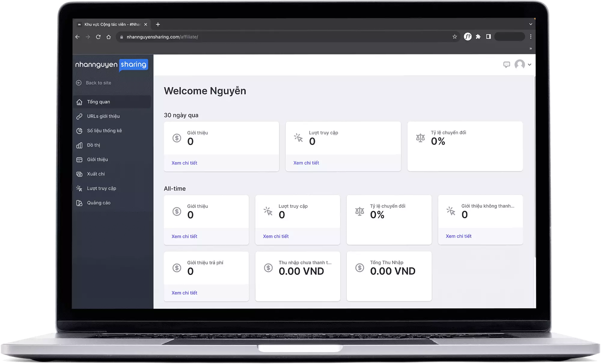Click the URLs giới thiệu link icon
This screenshot has height=364, width=601.
pos(79,116)
